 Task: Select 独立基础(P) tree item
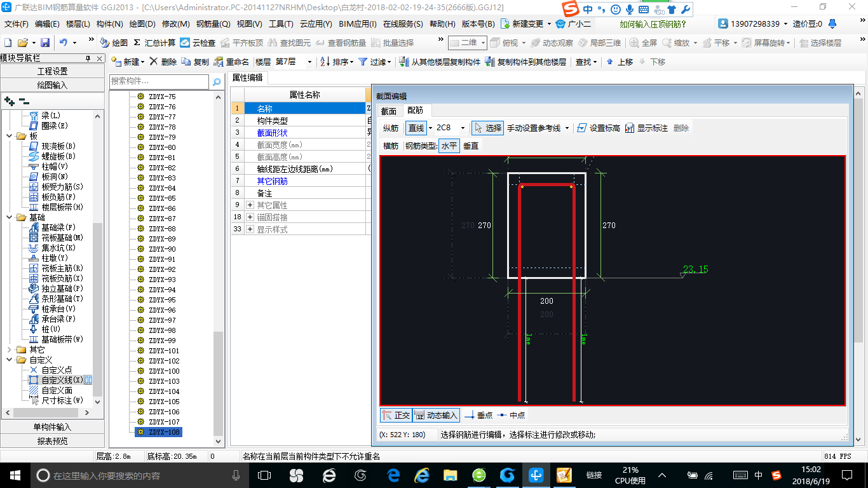[57, 288]
